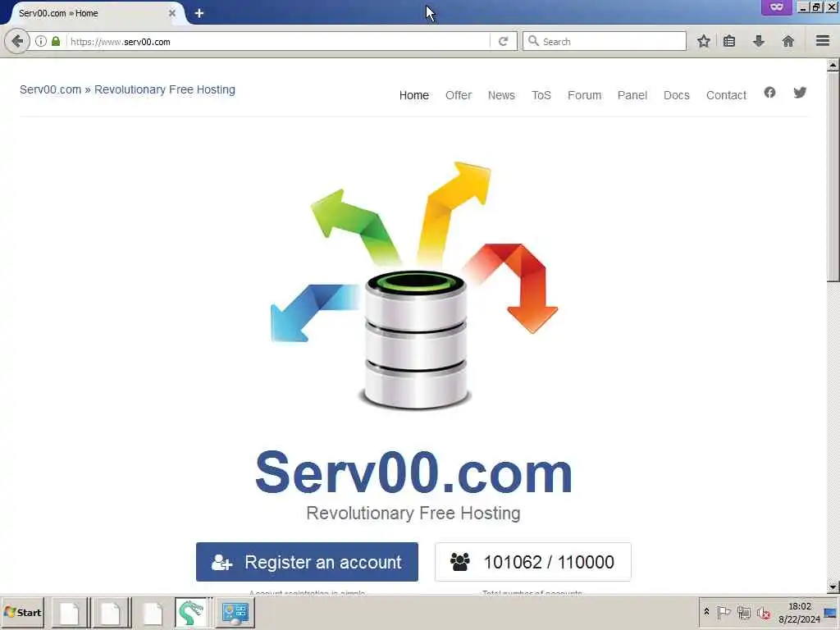
Task: Click the scrollbar down arrow
Action: point(833,587)
